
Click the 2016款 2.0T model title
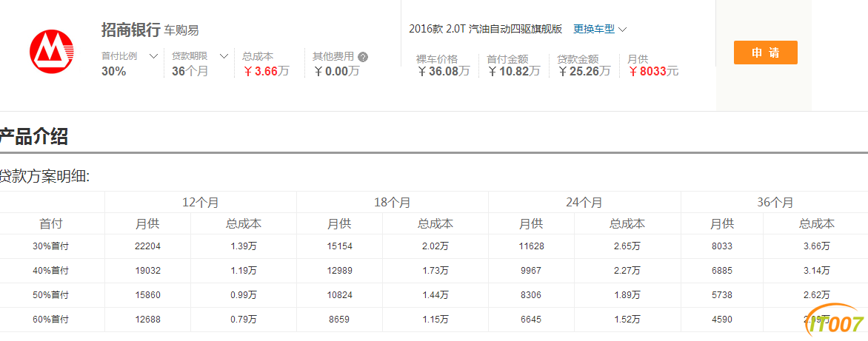[x=486, y=29]
